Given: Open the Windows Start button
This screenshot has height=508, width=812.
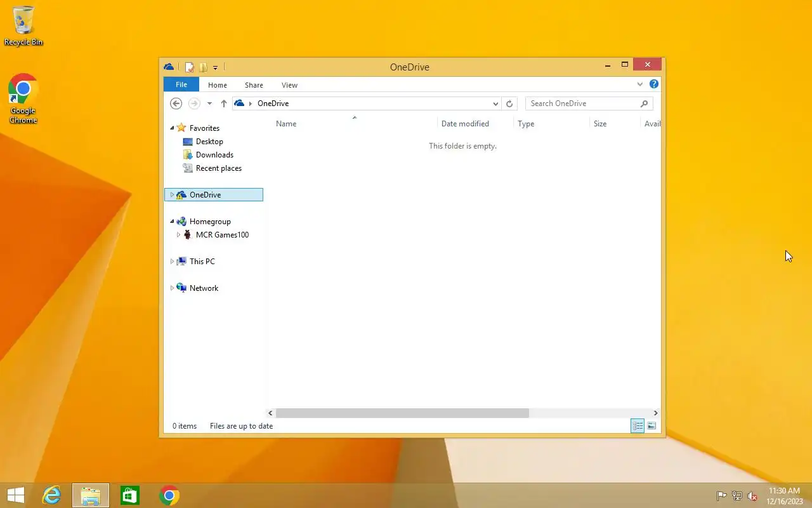Looking at the screenshot, I should [x=16, y=495].
